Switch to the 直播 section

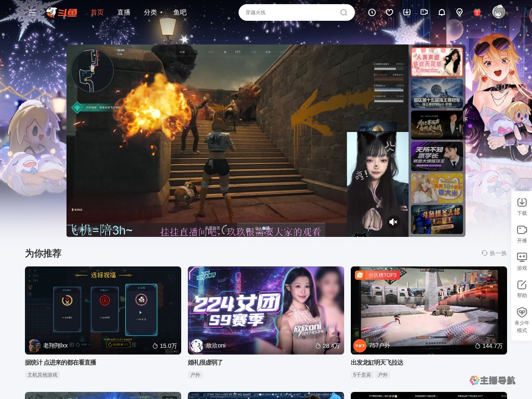[x=123, y=12]
